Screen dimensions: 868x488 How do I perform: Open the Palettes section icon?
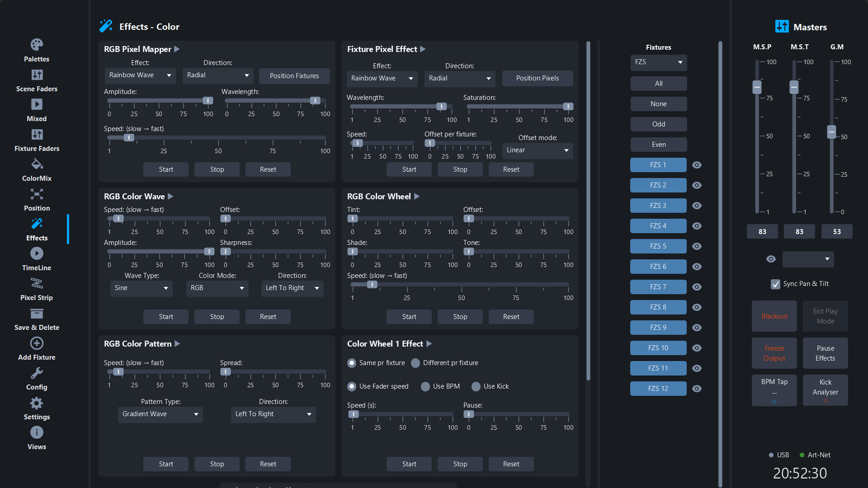point(37,44)
